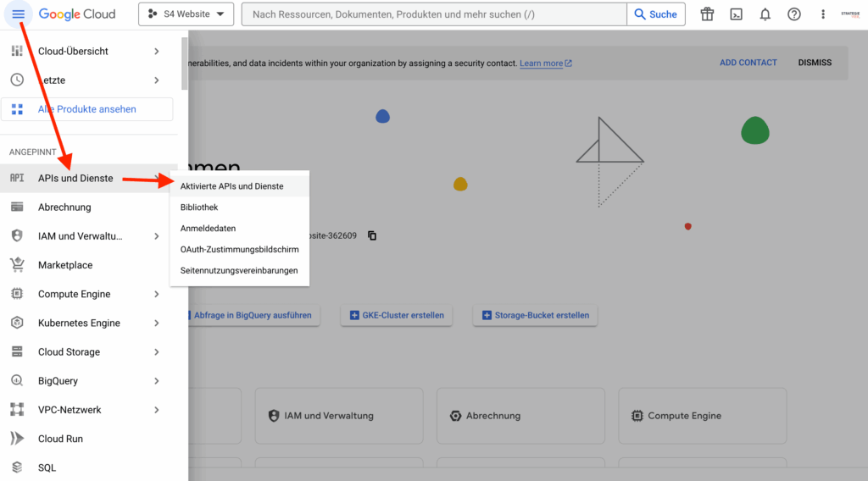Click Alle Produkte ansehen
This screenshot has width=868, height=481.
(87, 109)
